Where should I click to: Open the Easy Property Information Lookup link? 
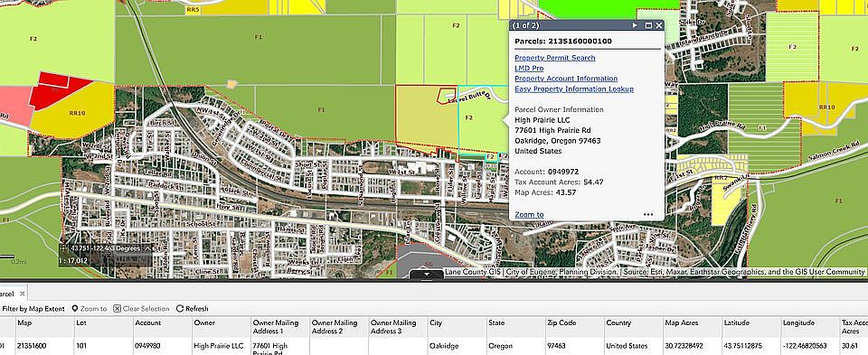pyautogui.click(x=574, y=89)
